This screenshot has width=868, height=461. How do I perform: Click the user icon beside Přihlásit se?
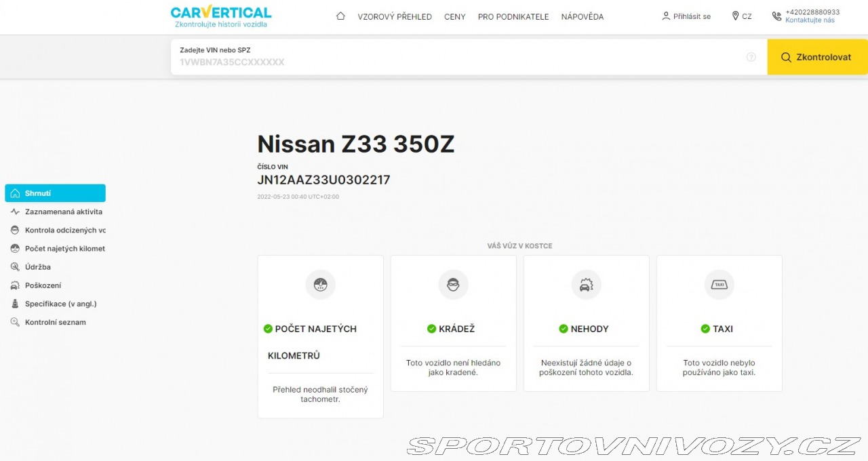pyautogui.click(x=666, y=16)
